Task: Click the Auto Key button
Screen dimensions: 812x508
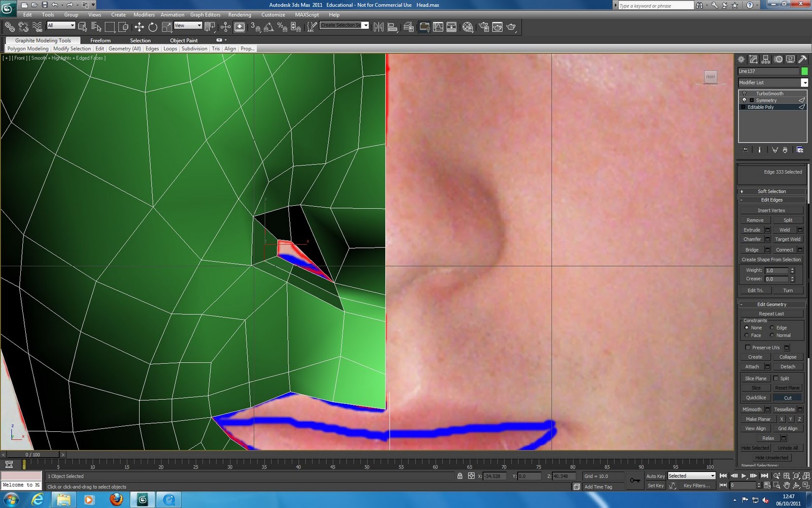Action: tap(655, 476)
